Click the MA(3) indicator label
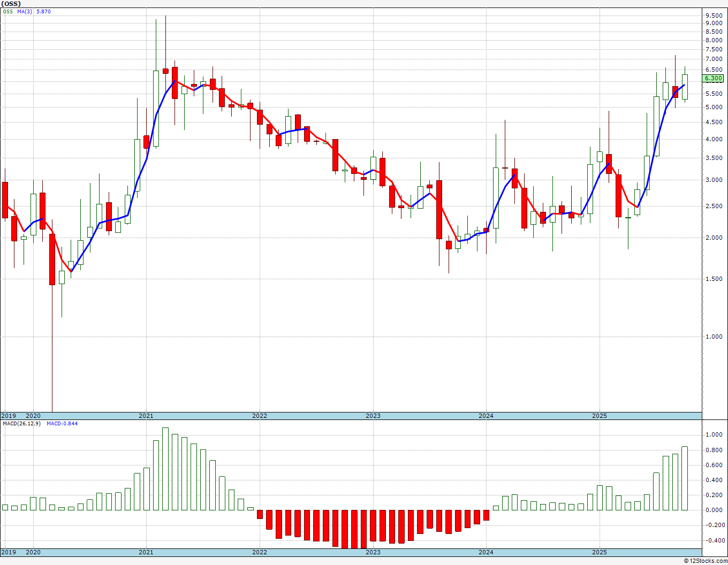The height and width of the screenshot is (565, 728). 25,12
